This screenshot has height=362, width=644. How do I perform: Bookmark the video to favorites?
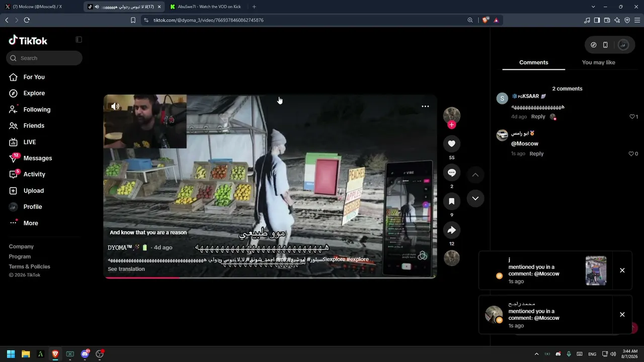452,201
